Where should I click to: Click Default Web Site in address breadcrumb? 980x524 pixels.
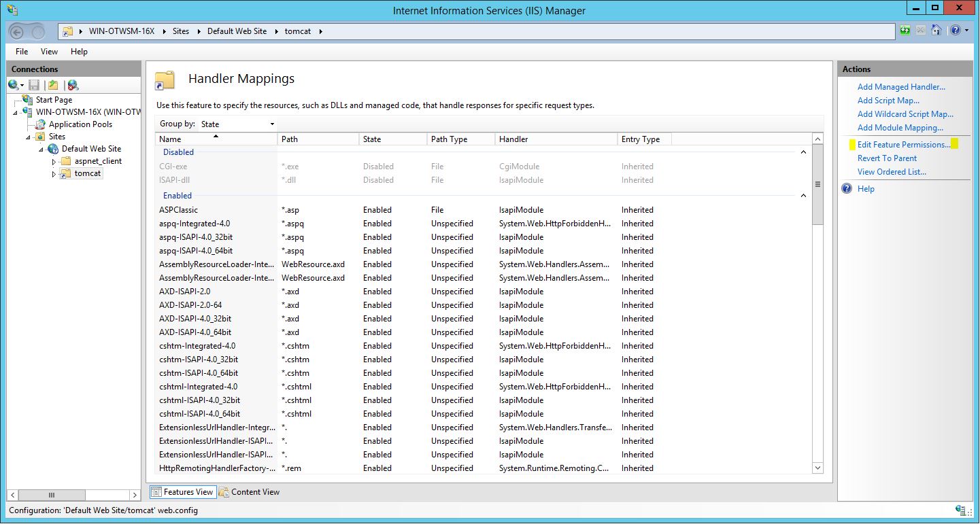(237, 31)
